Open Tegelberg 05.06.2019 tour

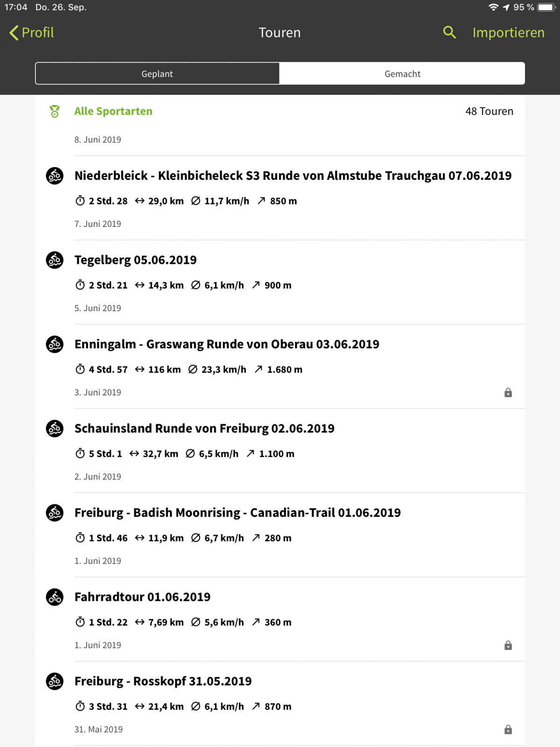coord(136,260)
